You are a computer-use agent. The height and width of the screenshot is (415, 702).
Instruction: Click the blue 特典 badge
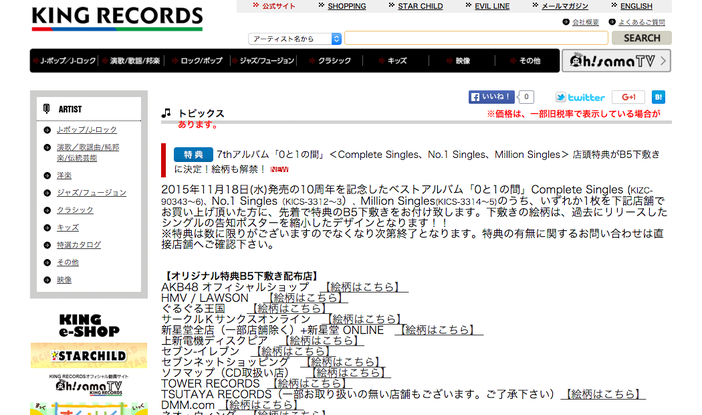click(193, 155)
